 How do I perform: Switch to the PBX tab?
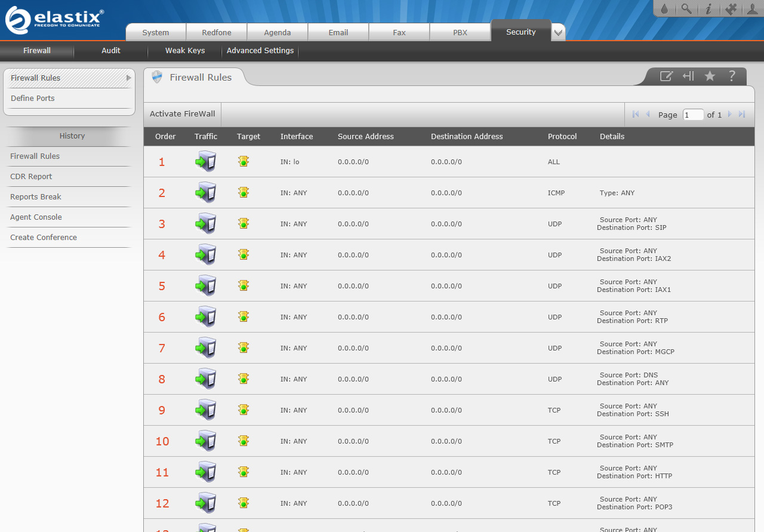coord(460,33)
